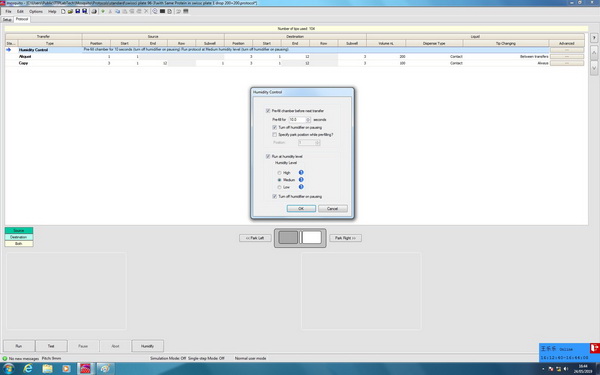Switch to the Protocol tab
This screenshot has height=375, width=600.
click(22, 19)
